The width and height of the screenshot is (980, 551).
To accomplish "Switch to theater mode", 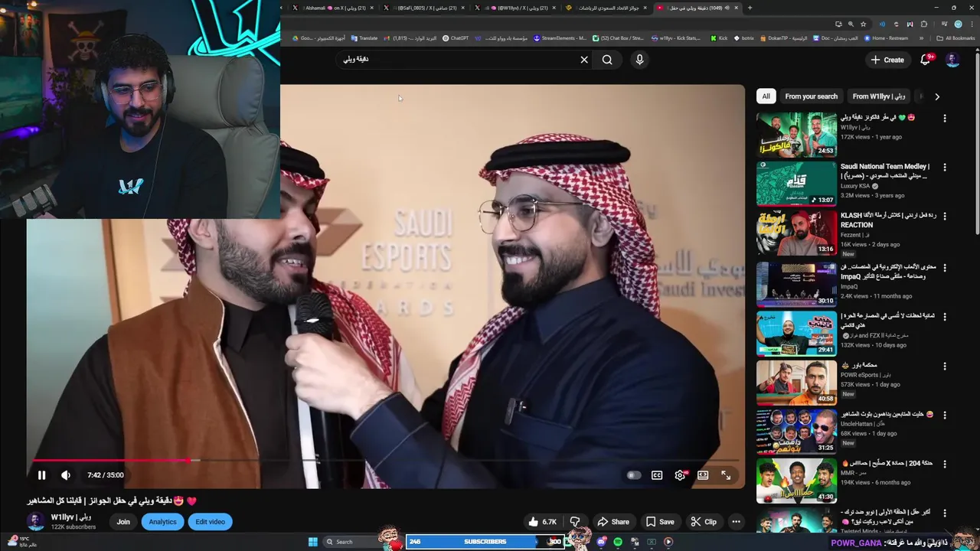I will (x=703, y=475).
